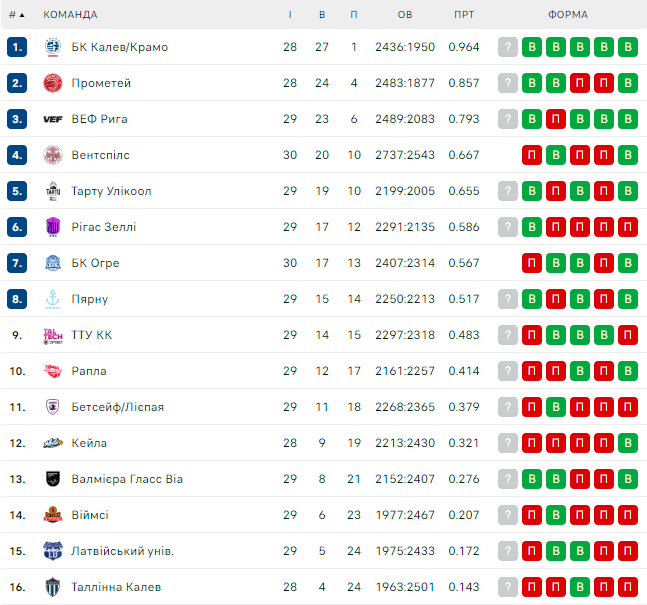Open the Латвійський унів. team link
Image resolution: width=647 pixels, height=605 pixels.
[x=123, y=551]
